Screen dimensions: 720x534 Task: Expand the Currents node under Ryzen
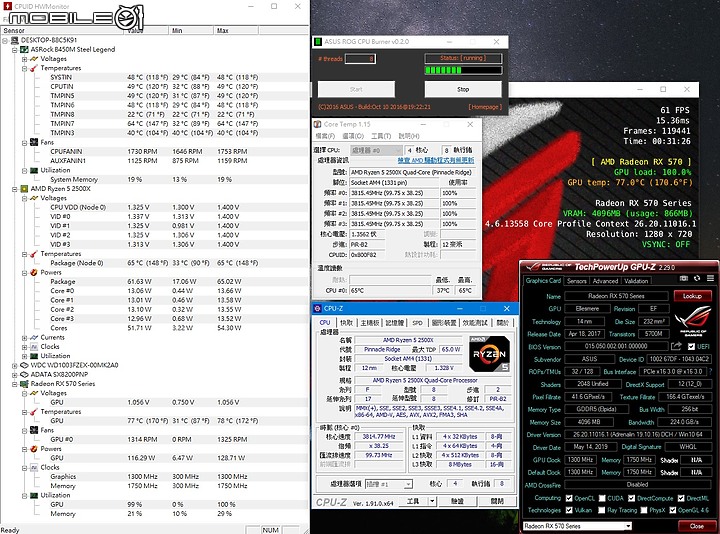pos(24,337)
